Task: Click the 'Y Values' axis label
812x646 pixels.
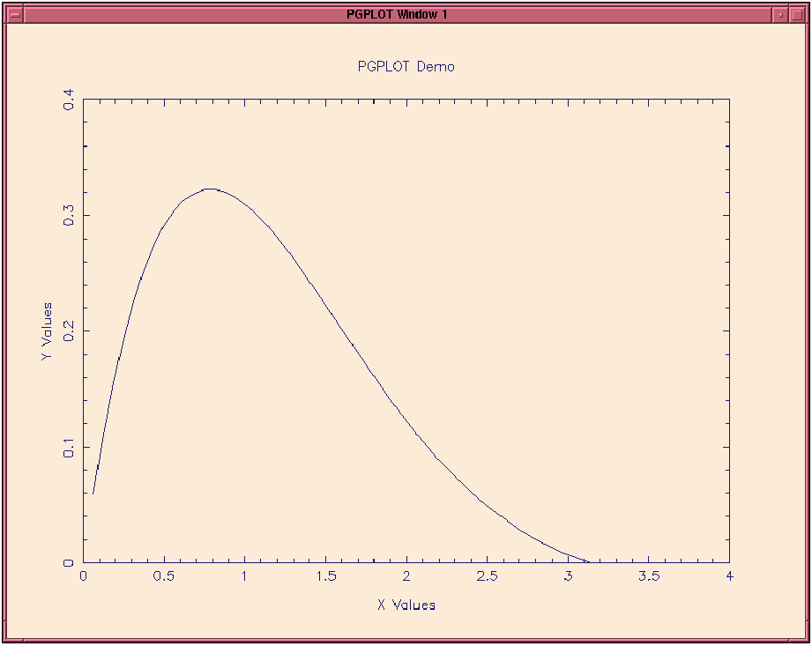Action: coord(47,330)
